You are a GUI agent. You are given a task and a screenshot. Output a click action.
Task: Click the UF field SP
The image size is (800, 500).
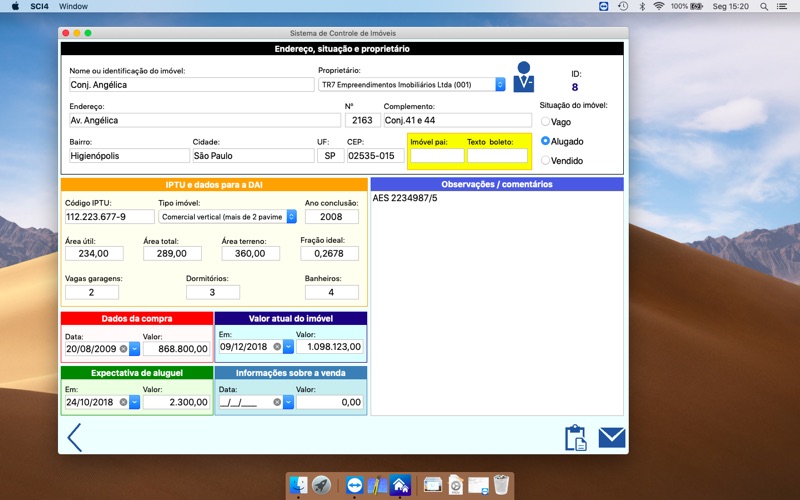330,156
